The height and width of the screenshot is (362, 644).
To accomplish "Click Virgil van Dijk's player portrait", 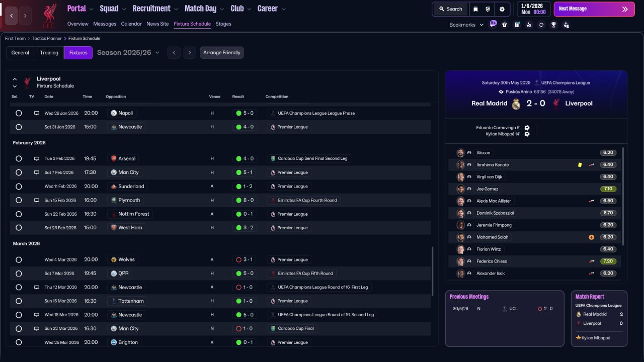I will click(x=460, y=177).
